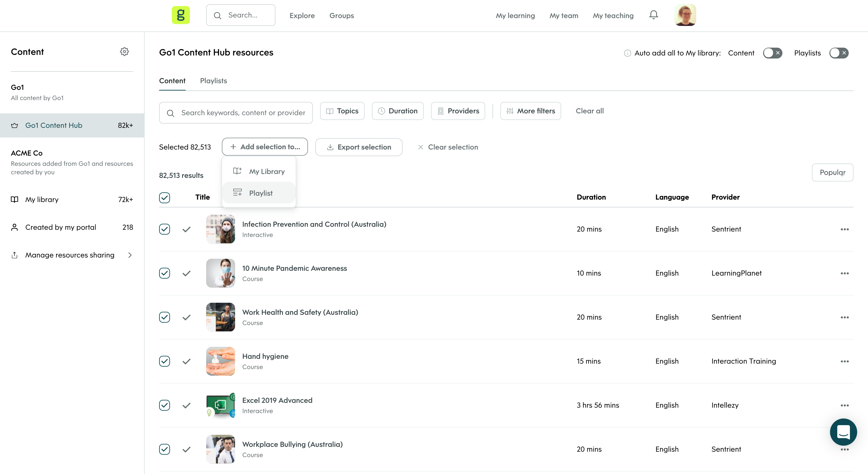
Task: Toggle Auto add Playlists switch
Action: pyautogui.click(x=839, y=53)
